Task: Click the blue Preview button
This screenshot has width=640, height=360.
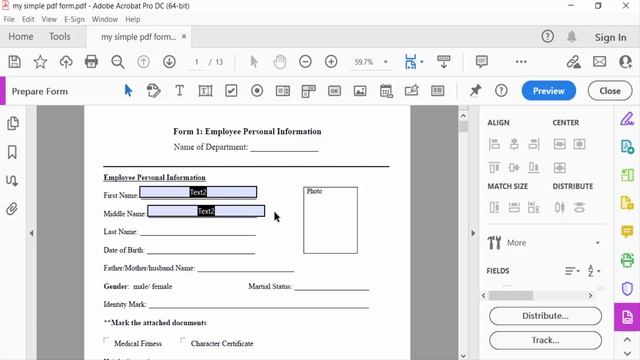Action: [x=549, y=91]
